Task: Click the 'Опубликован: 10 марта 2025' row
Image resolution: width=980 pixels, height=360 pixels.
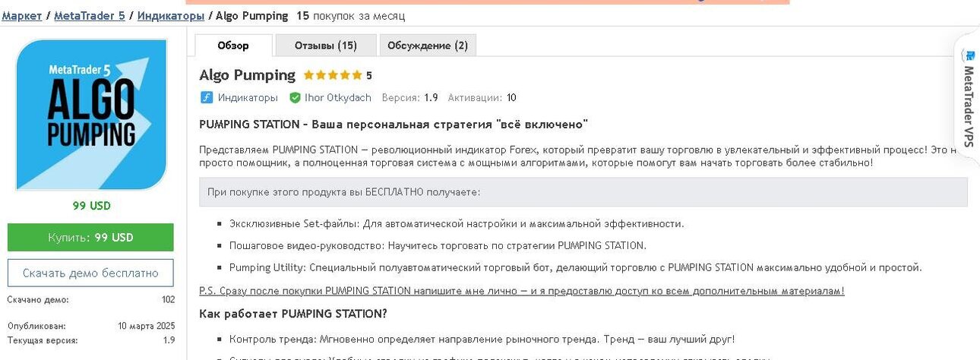Action: [91, 326]
